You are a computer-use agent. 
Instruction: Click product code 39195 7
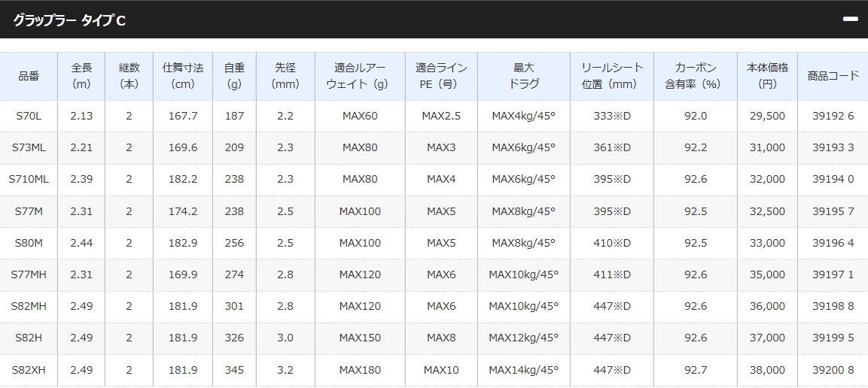(833, 211)
